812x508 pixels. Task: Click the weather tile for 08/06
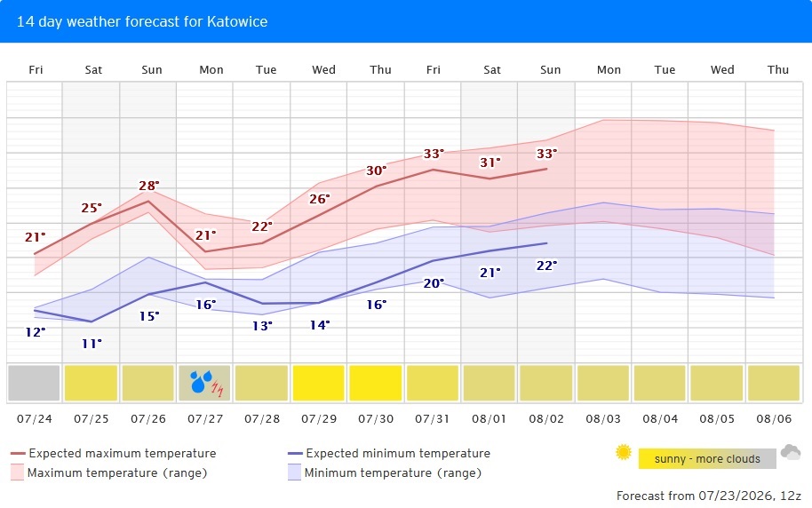774,383
